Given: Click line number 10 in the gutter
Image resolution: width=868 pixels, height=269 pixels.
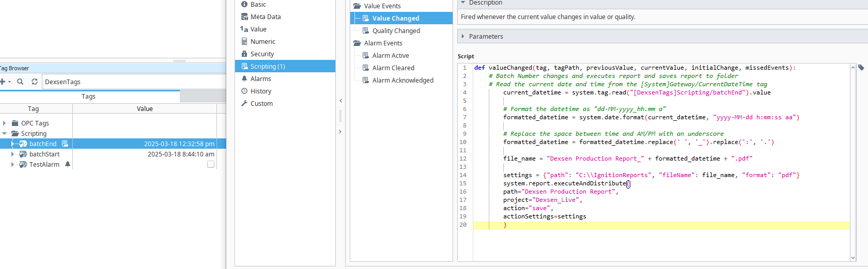Looking at the screenshot, I should 463,142.
